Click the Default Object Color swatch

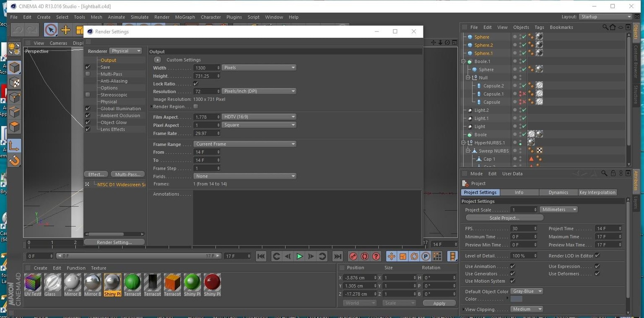(x=516, y=299)
